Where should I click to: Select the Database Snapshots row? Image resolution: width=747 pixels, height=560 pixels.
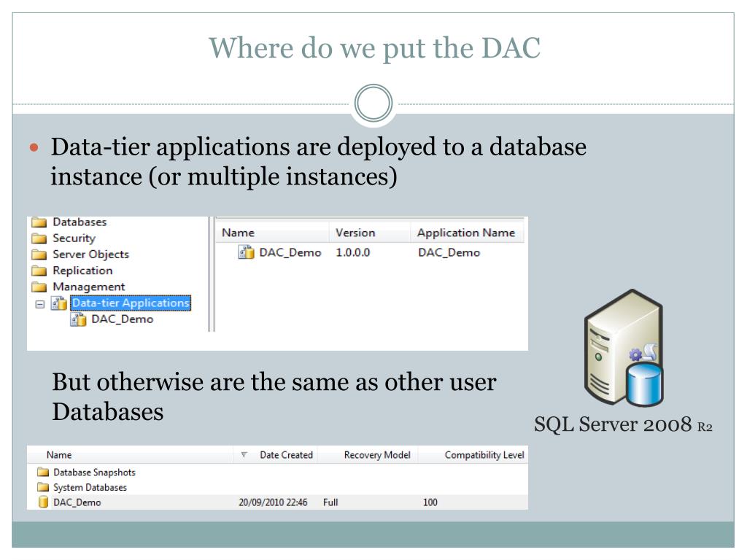click(94, 472)
